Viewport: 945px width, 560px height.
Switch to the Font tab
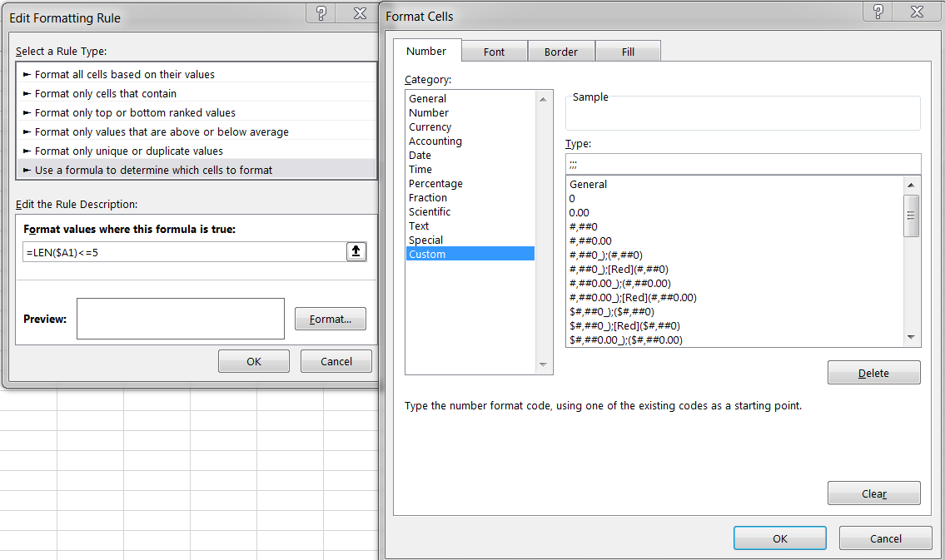[x=495, y=52]
